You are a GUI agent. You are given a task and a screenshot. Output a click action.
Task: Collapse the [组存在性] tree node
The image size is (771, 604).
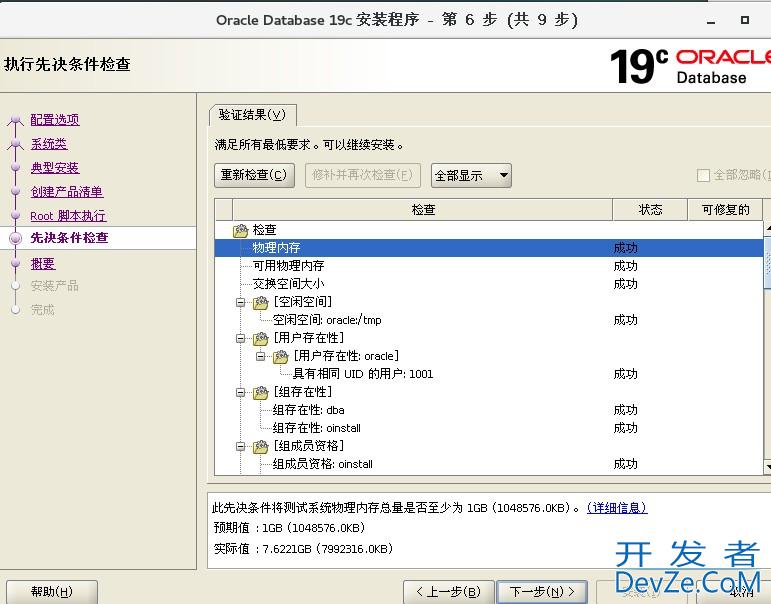click(241, 392)
